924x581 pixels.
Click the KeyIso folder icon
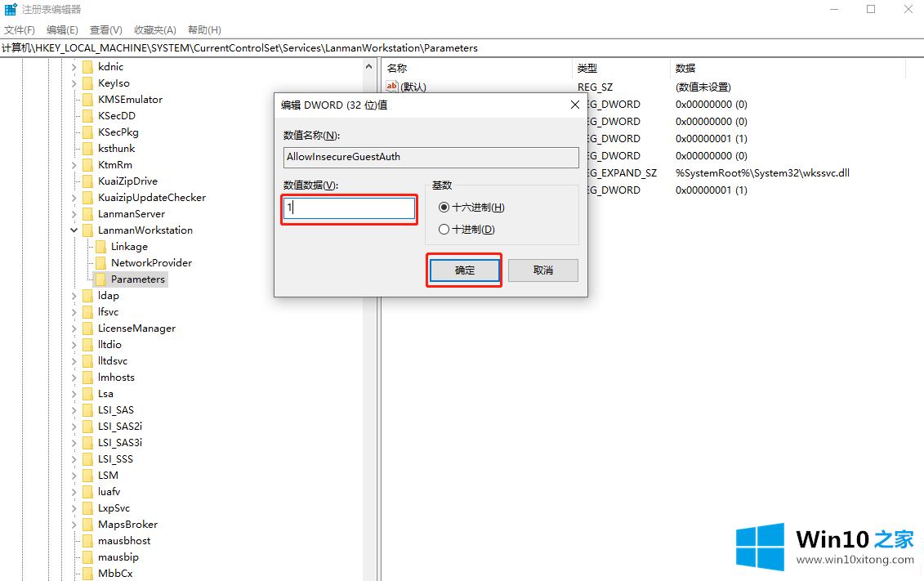(x=87, y=83)
